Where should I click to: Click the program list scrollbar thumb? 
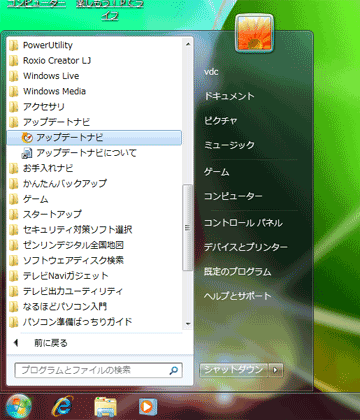pos(188,228)
